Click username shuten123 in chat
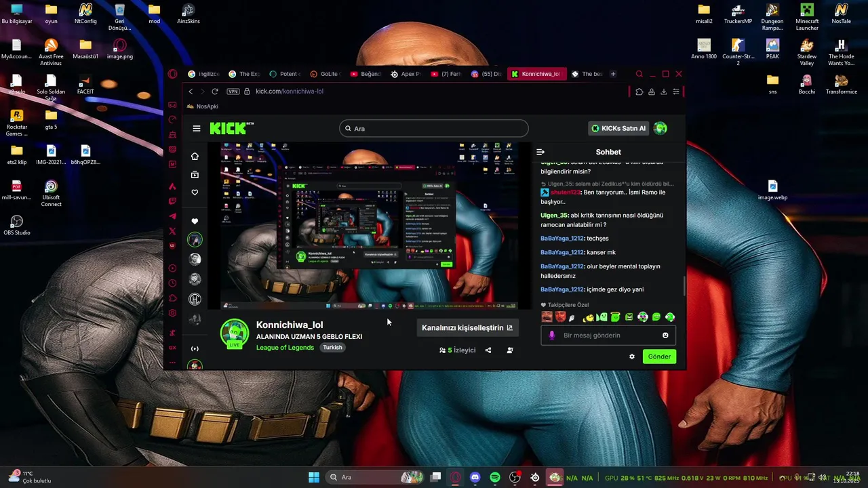This screenshot has width=868, height=488. (566, 192)
